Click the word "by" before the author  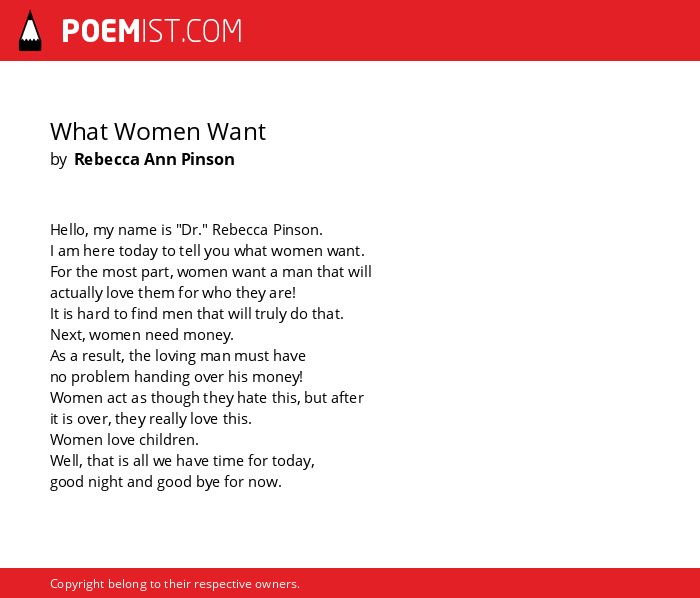tap(58, 160)
